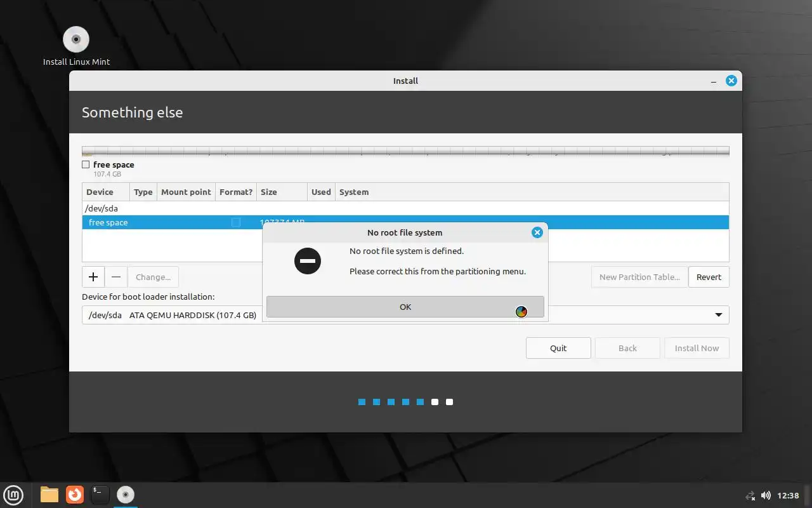Click the 'Device for boot loader installation:' label

[x=148, y=297]
